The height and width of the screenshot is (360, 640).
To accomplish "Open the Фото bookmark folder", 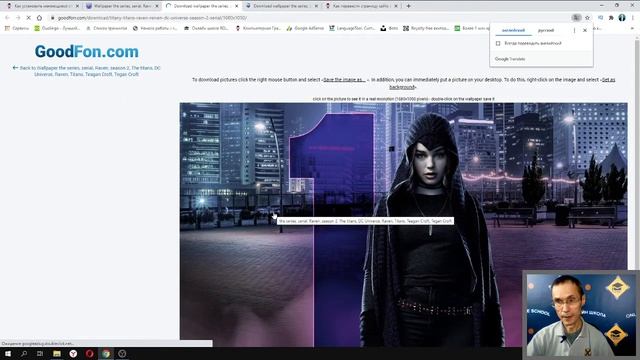I will point(389,28).
